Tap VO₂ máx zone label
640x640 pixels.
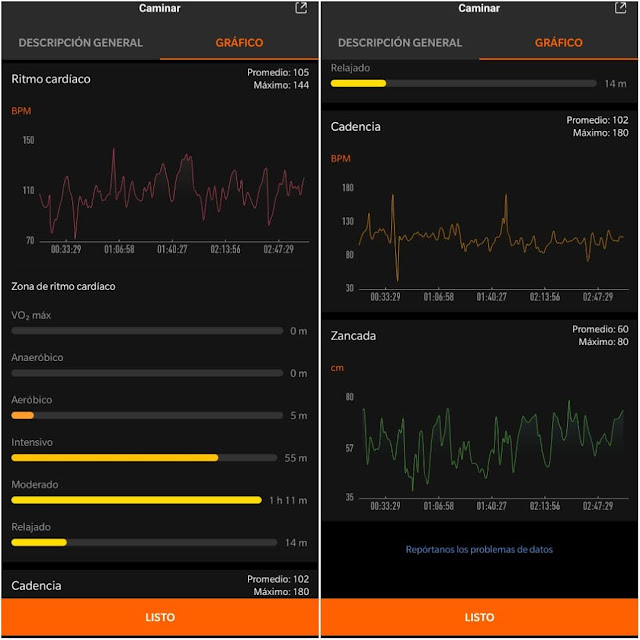(x=31, y=315)
